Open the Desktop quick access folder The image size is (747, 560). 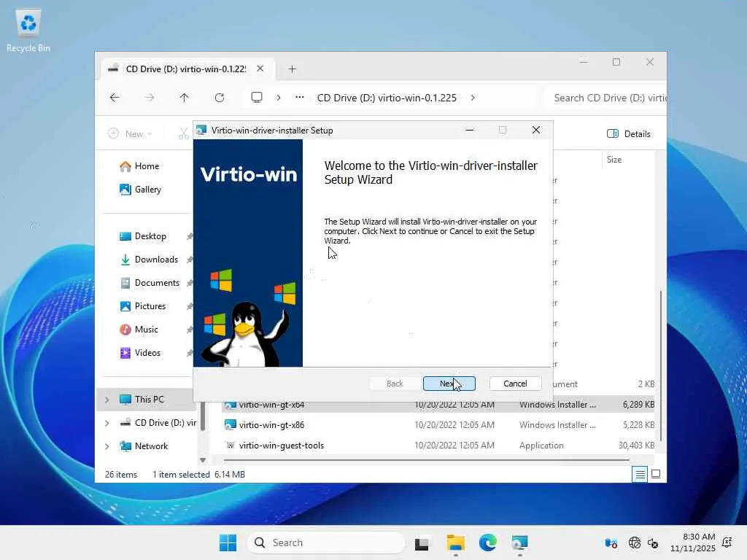point(150,236)
